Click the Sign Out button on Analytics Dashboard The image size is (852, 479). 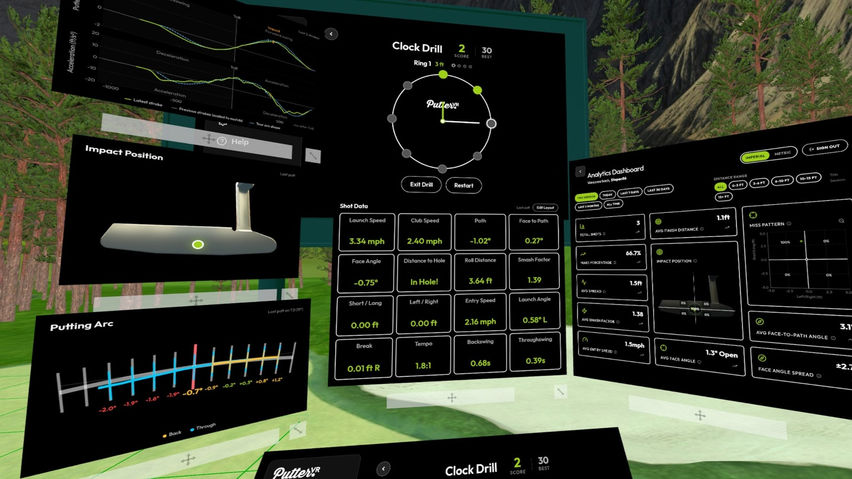[825, 148]
